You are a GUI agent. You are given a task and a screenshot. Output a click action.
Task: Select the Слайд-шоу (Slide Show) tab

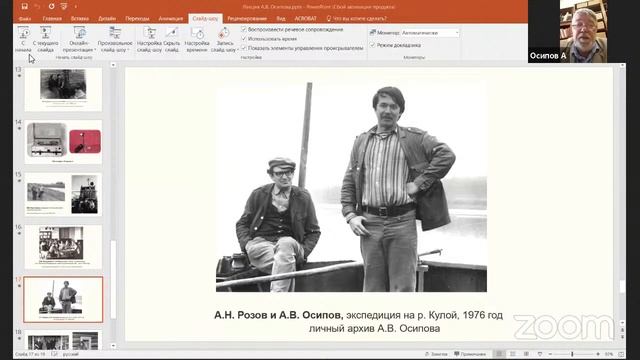(205, 18)
